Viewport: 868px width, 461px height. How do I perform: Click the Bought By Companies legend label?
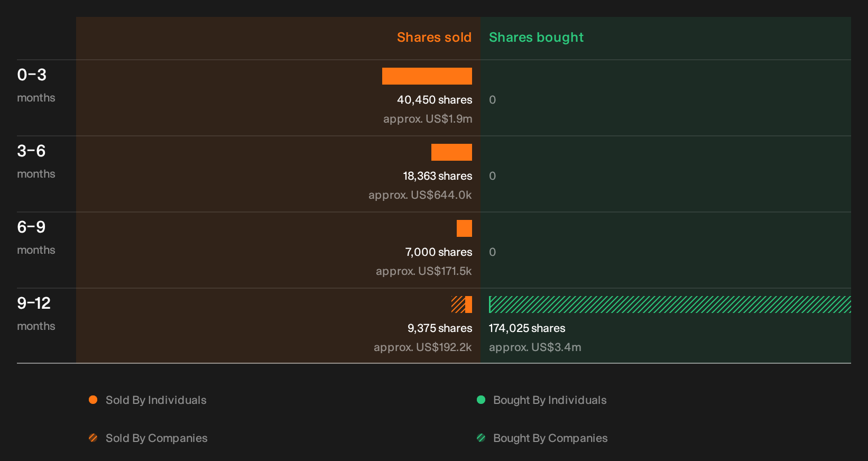[550, 438]
